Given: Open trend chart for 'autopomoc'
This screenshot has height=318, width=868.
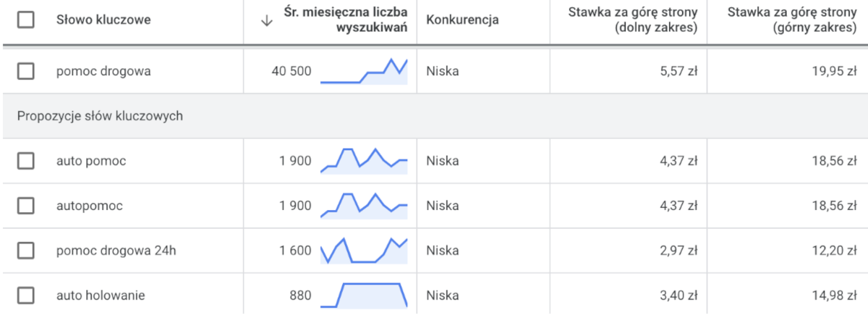Looking at the screenshot, I should point(364,206).
